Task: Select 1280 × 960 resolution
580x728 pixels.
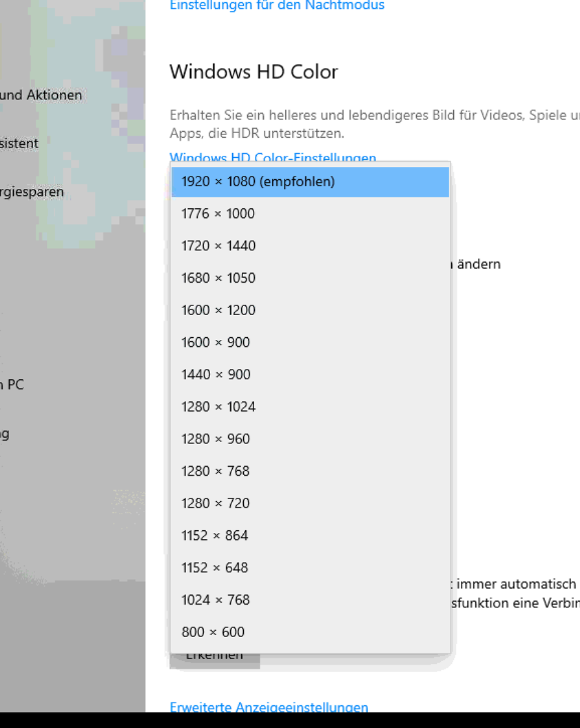Action: point(310,438)
